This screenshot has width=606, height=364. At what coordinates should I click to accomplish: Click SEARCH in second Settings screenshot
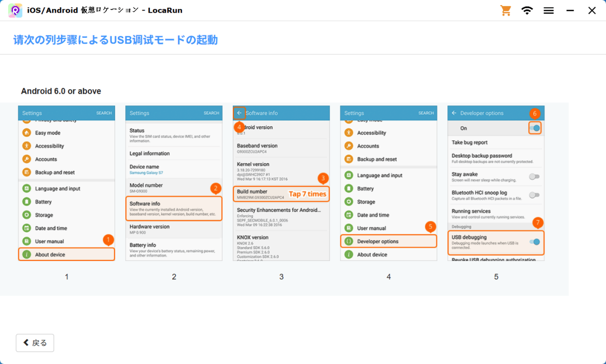(211, 113)
